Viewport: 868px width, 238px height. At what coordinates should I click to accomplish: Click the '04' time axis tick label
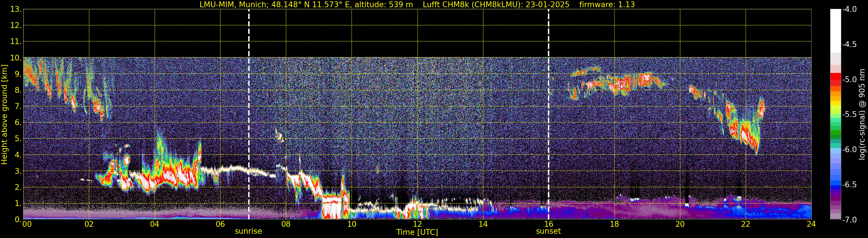pos(155,224)
